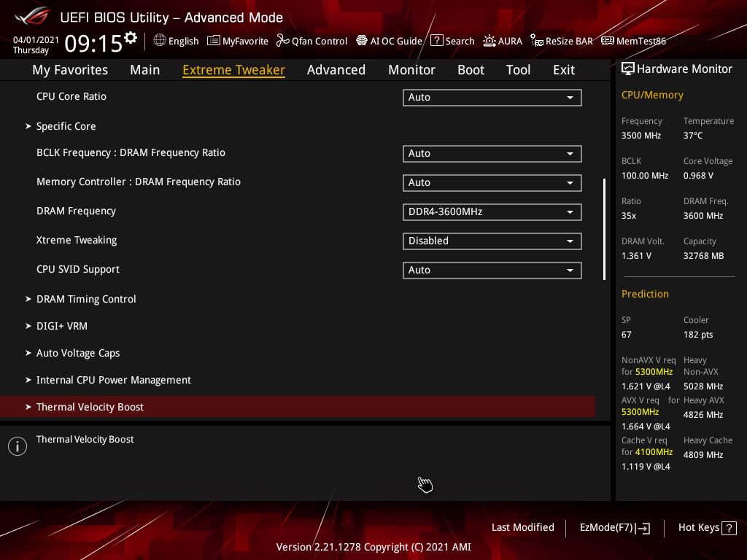
Task: Open the Xtreme Tweaking dropdown
Action: point(492,241)
